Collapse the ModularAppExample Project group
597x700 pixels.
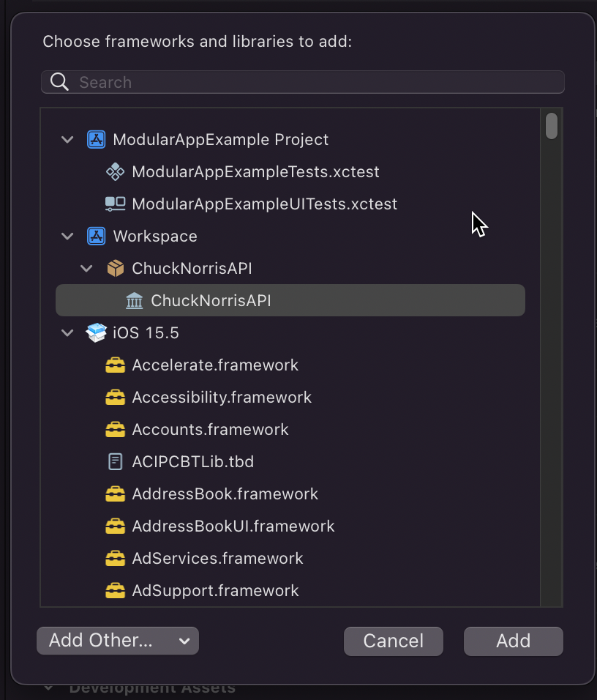click(x=67, y=140)
